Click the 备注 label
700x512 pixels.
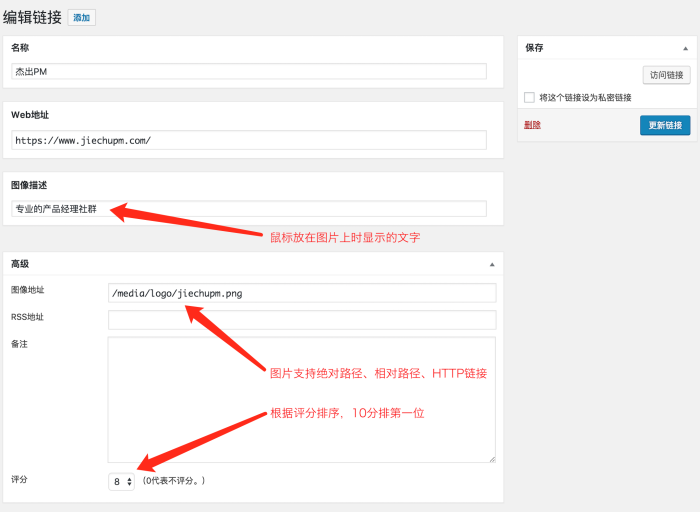tap(19, 344)
